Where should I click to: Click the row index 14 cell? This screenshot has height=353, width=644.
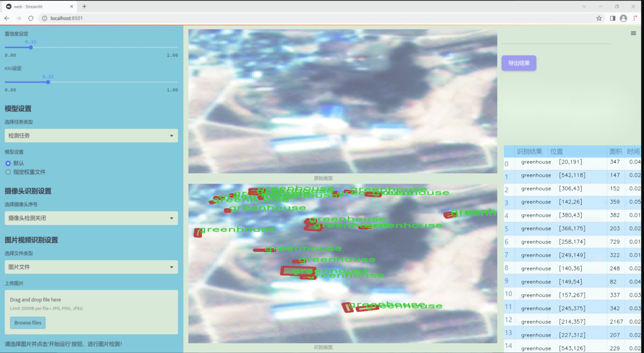click(x=509, y=346)
